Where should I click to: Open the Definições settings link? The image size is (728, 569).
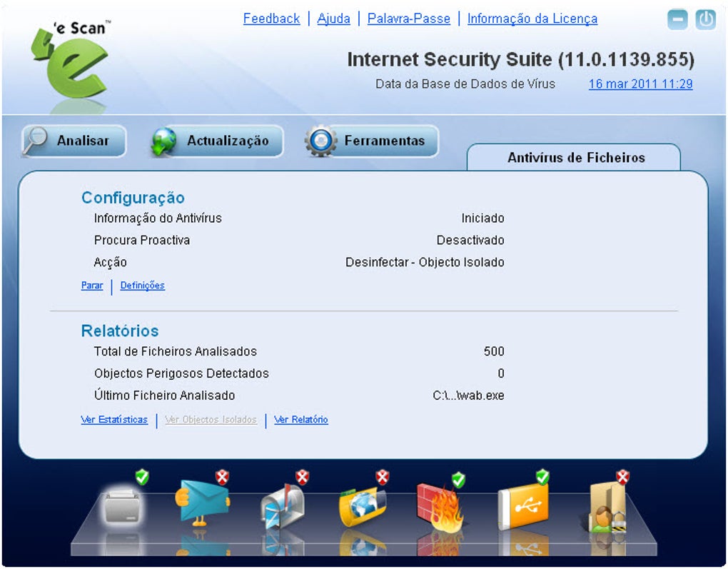point(143,285)
